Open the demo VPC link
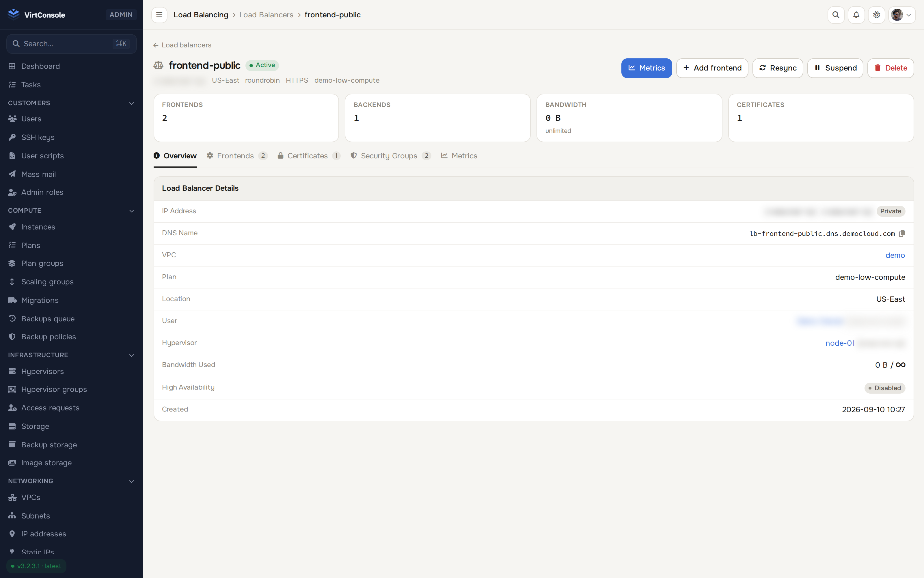 click(895, 255)
